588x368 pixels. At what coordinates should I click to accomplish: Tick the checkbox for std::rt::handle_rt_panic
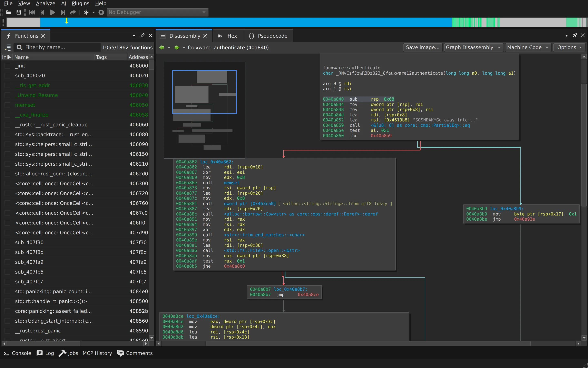(8, 301)
